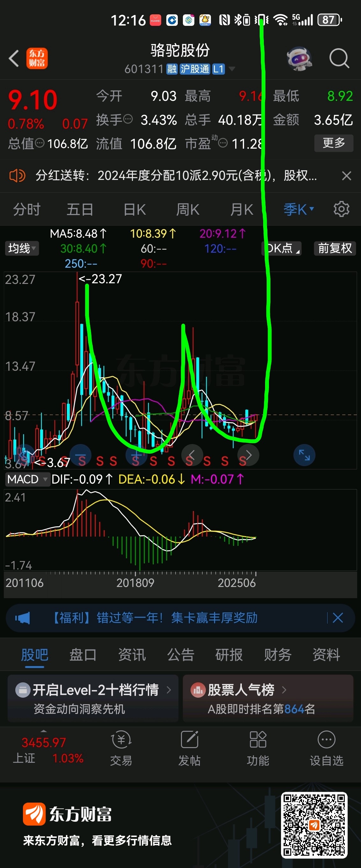
Task: Switch to the 日K tab
Action: click(x=134, y=210)
